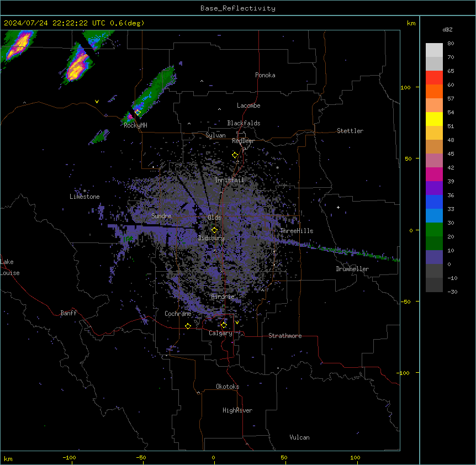Viewport: 476px width, 465px height.
Task: Click the -30 value on the dBZ legend
Action: point(452,292)
